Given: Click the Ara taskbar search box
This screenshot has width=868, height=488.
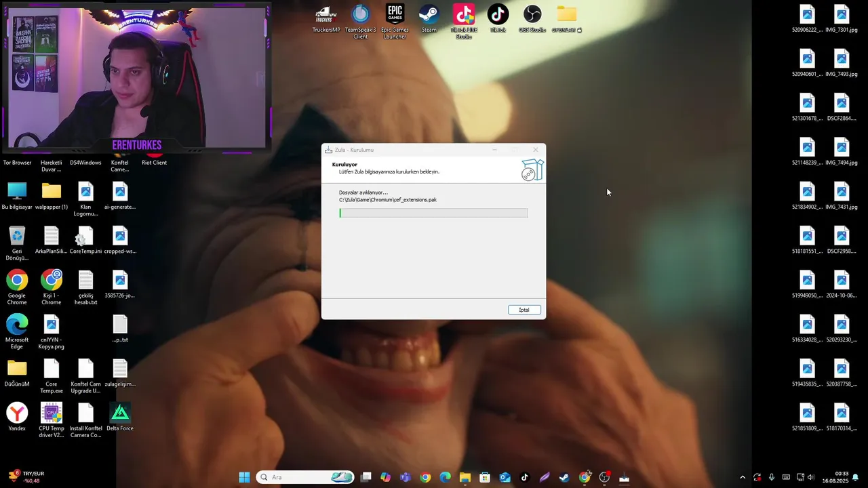Looking at the screenshot, I should [305, 477].
